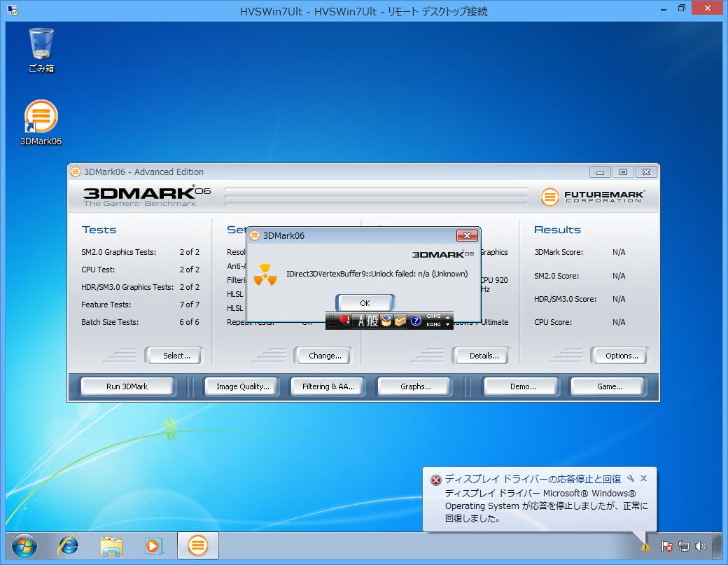The image size is (728, 565).
Task: Click the 3DMark06 window title bar icon
Action: pyautogui.click(x=75, y=172)
